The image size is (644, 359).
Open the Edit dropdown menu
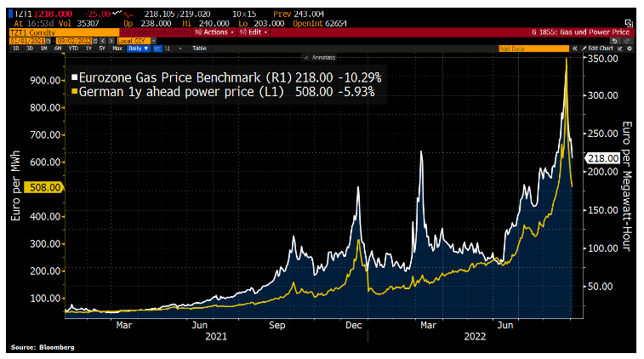[x=256, y=32]
